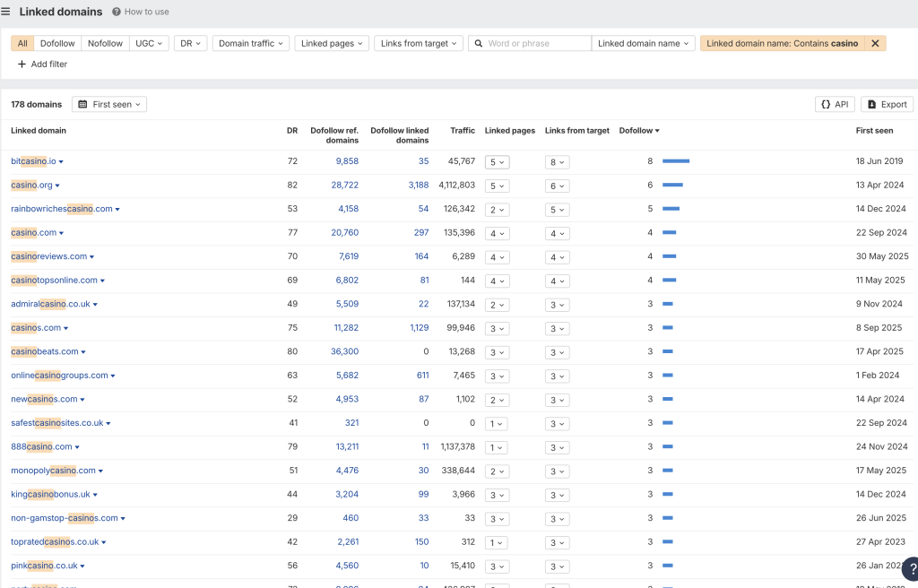Click the Export file icon
This screenshot has width=918, height=588.
tap(871, 104)
